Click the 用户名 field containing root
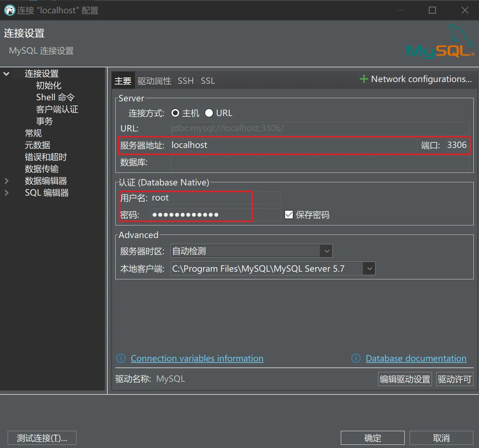This screenshot has width=479, height=448. point(216,198)
